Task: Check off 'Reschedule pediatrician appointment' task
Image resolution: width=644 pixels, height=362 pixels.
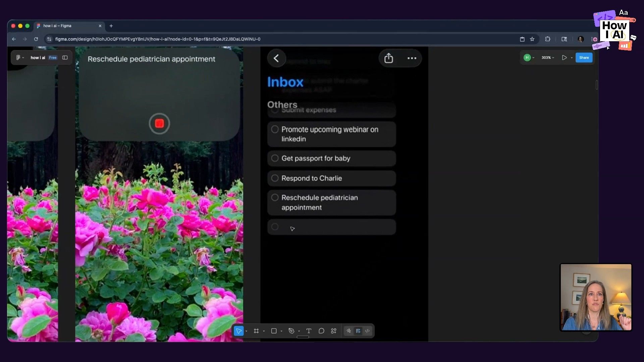Action: (x=275, y=198)
